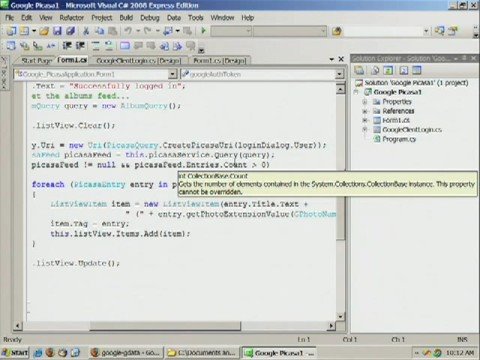The height and width of the screenshot is (360, 480).
Task: Open the Build menu
Action: point(126,18)
